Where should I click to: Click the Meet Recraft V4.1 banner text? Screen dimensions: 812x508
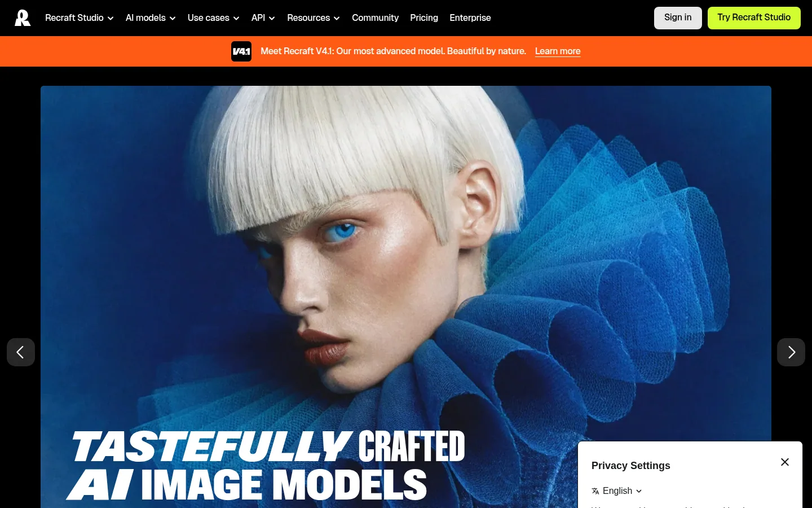coord(393,51)
